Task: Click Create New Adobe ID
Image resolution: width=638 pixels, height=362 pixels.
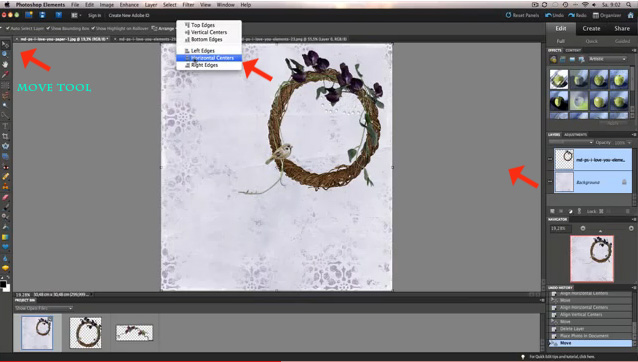Action: point(129,15)
